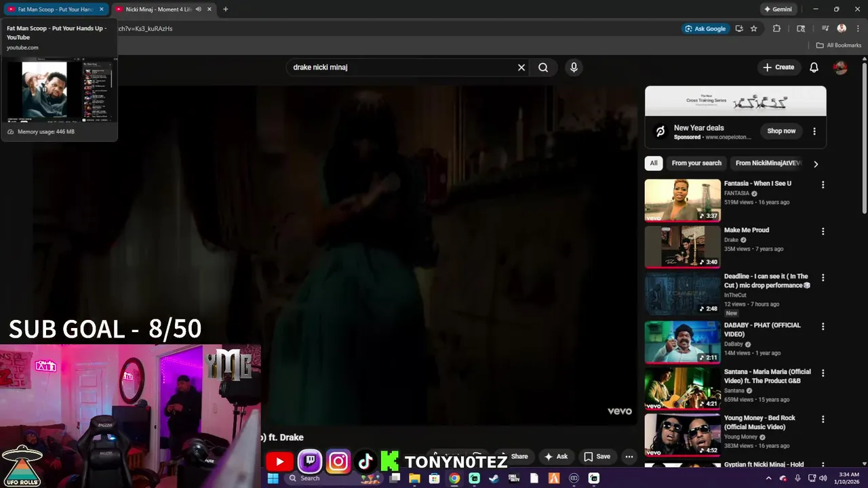Open options for Fantasia When I See U

(823, 185)
